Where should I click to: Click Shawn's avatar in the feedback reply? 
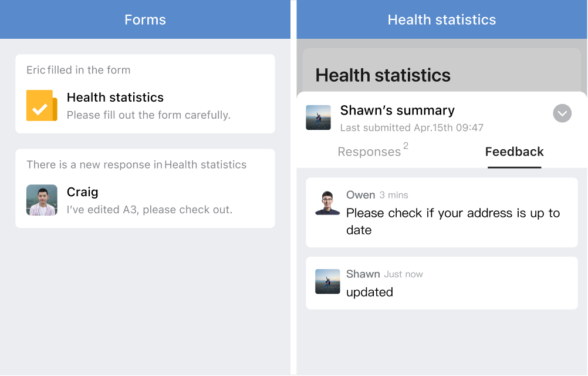(327, 281)
